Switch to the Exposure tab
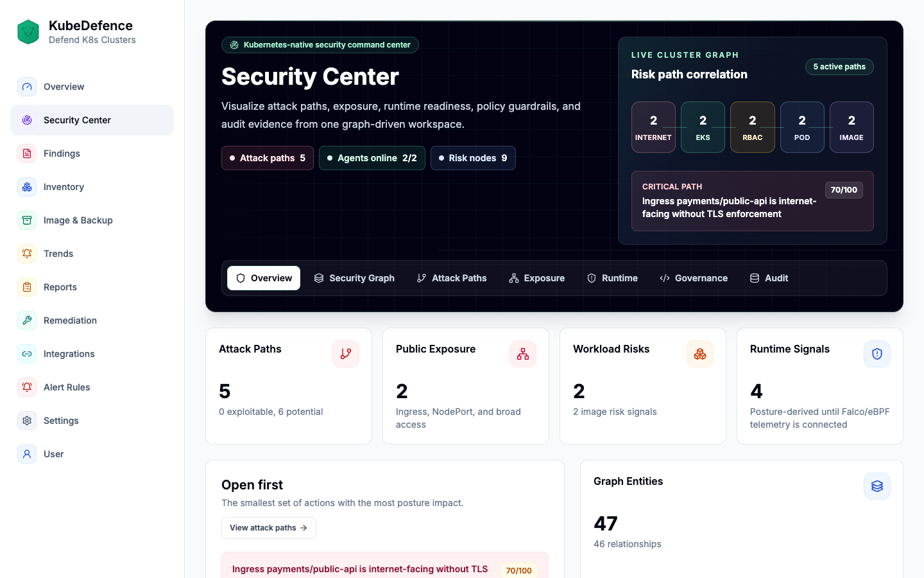 tap(537, 278)
